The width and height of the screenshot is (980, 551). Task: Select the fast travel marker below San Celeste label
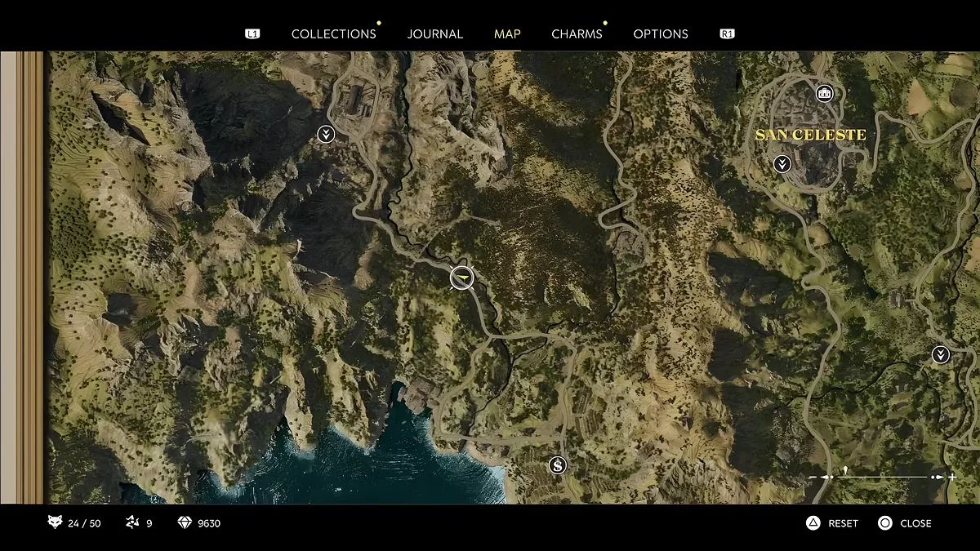[782, 164]
